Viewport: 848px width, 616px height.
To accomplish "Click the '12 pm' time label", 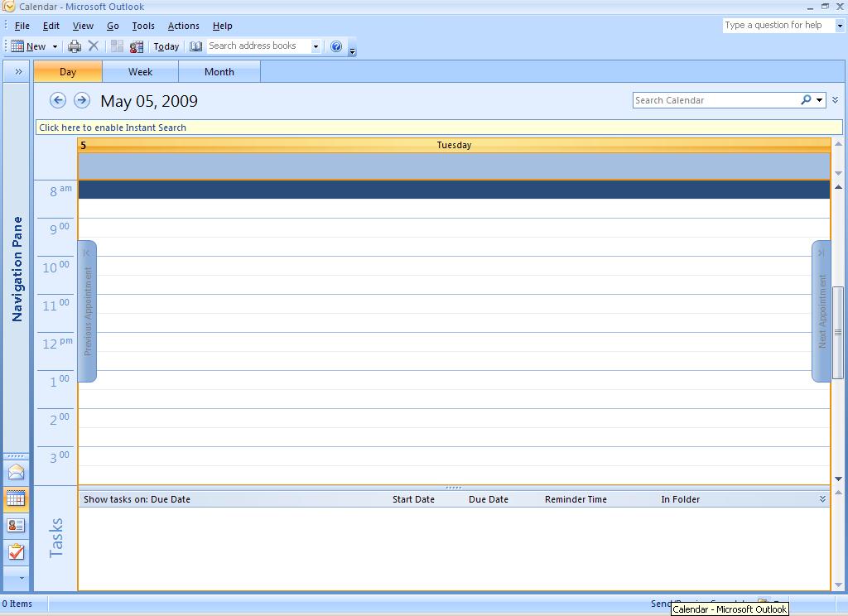I will pyautogui.click(x=57, y=343).
